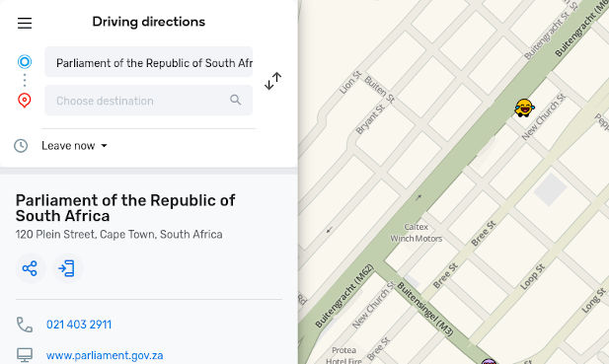Open the hamburger menu

click(25, 23)
